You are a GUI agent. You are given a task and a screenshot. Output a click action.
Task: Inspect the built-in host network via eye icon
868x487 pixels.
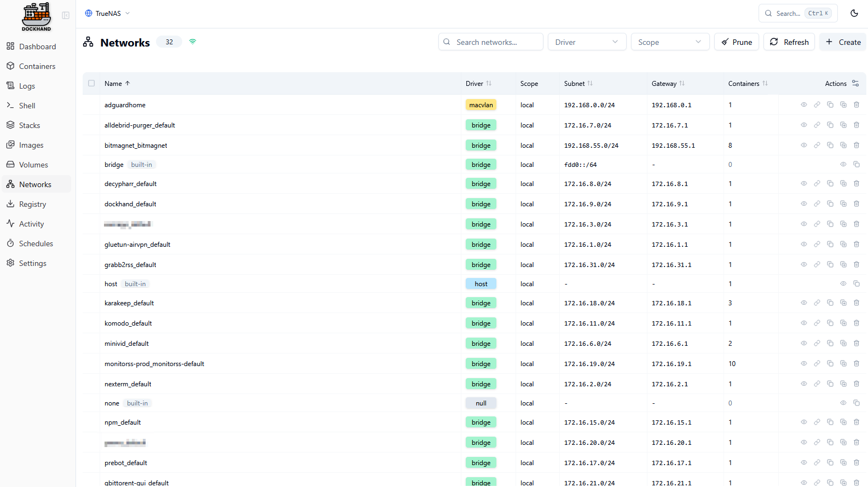843,283
